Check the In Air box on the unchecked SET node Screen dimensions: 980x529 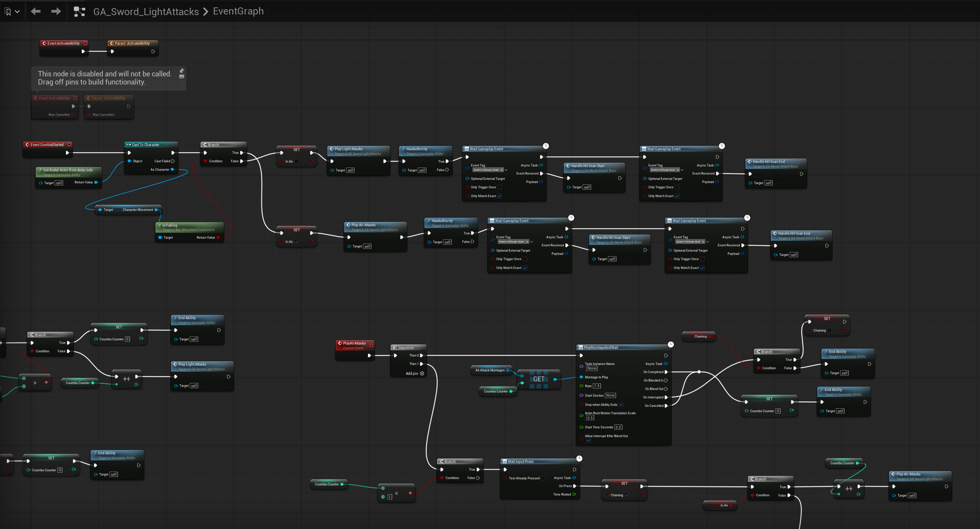(x=297, y=161)
